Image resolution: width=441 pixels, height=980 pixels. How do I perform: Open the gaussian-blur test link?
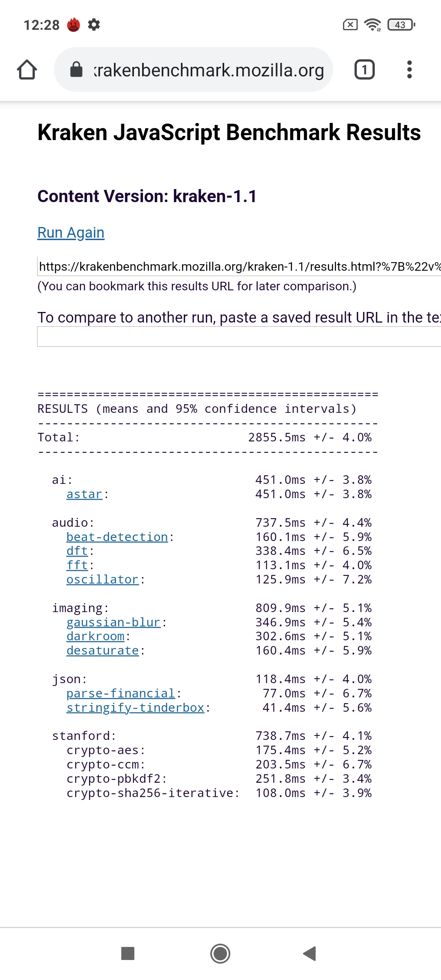[x=113, y=622]
